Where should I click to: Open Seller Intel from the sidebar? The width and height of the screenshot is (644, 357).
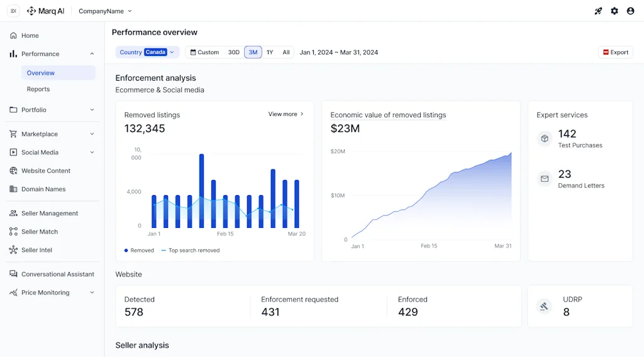36,250
